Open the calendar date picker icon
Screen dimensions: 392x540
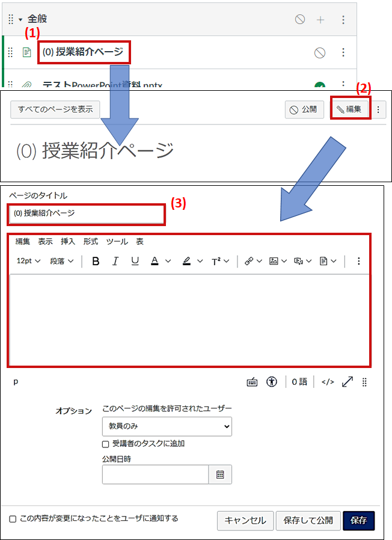click(220, 474)
